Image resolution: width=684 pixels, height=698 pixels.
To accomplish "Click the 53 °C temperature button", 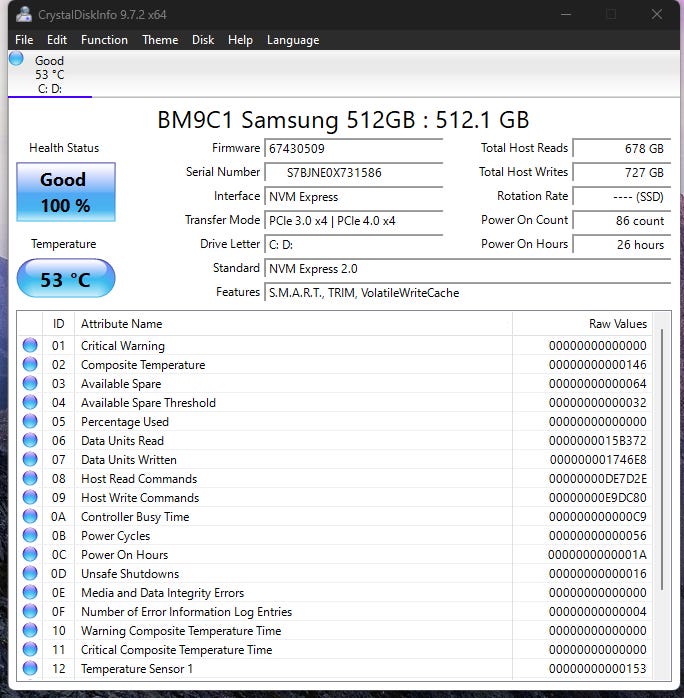I will (x=66, y=278).
